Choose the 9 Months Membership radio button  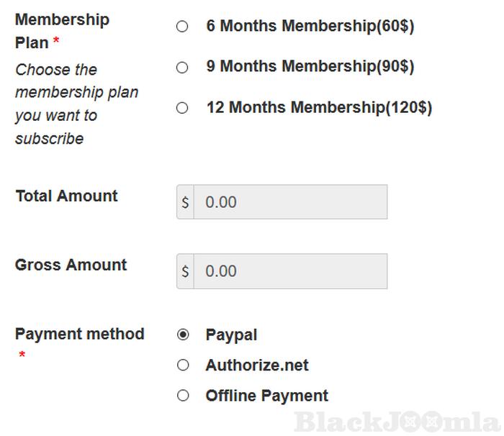click(182, 68)
